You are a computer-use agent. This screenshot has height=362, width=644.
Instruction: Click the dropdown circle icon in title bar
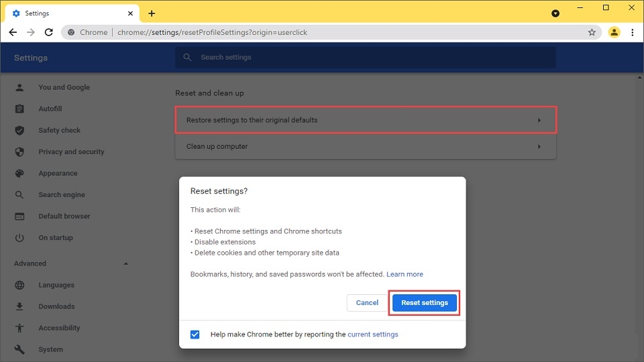[555, 13]
